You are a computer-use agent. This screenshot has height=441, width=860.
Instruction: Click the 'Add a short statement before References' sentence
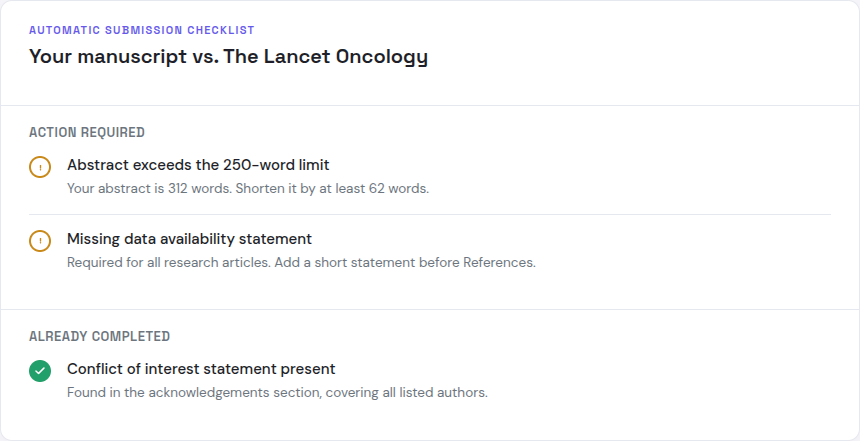pos(406,263)
